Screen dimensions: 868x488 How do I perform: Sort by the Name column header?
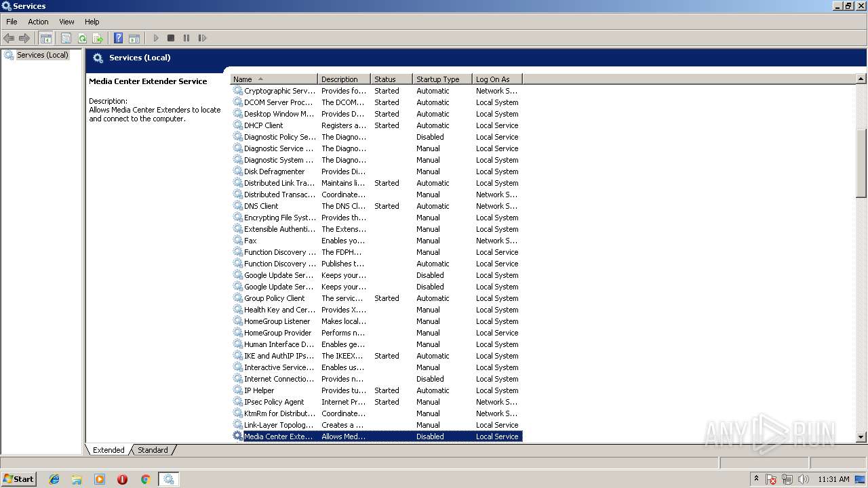pyautogui.click(x=274, y=79)
